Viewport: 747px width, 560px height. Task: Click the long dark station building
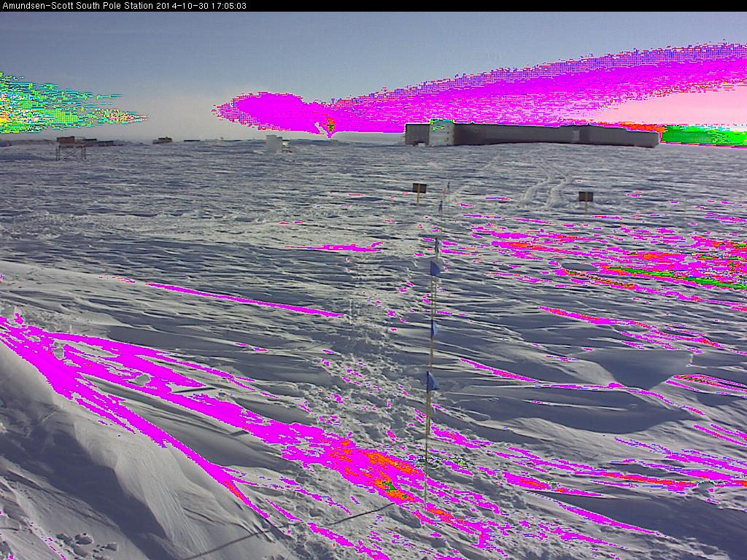point(533,135)
